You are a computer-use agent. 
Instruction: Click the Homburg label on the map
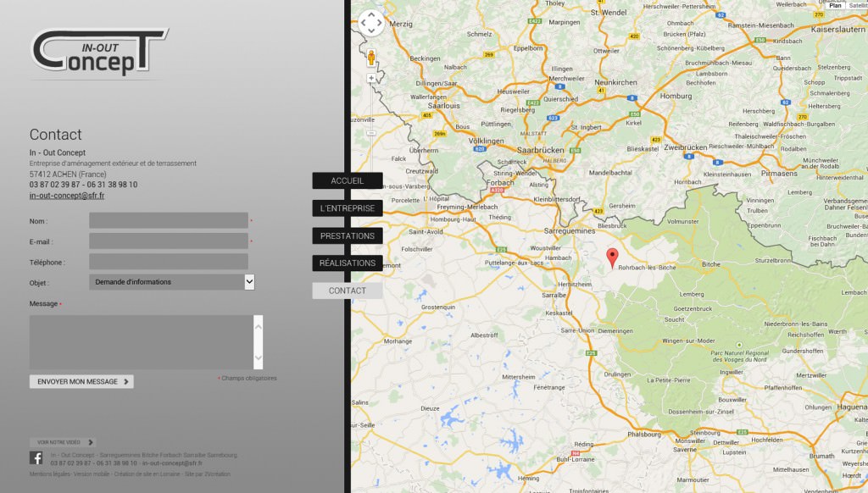pyautogui.click(x=676, y=97)
